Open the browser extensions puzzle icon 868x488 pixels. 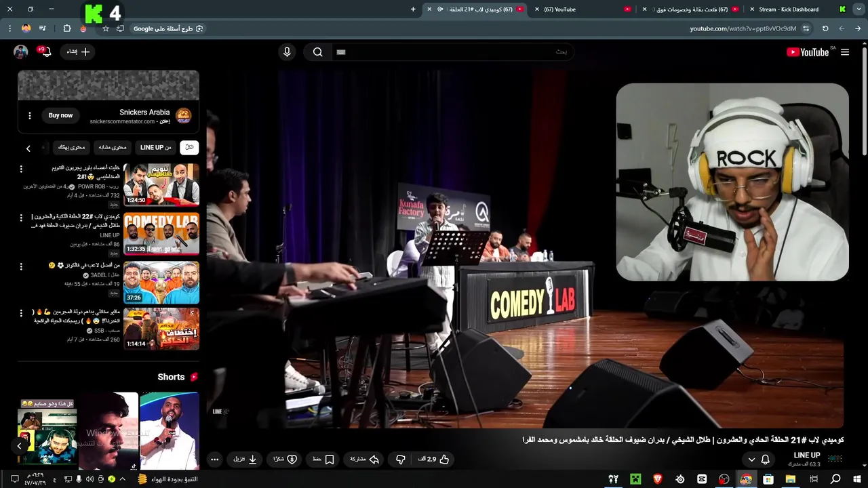(67, 28)
